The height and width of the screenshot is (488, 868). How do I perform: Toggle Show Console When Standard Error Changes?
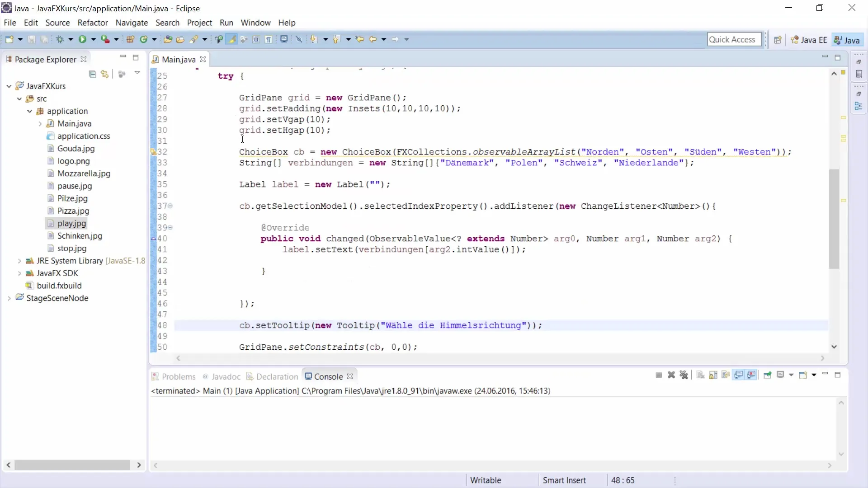[x=751, y=375]
